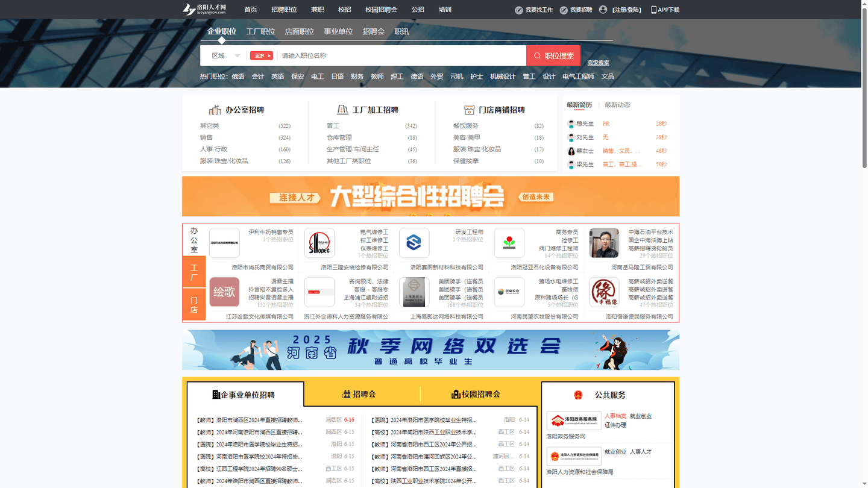Click the 我要找工作 check icon

click(x=519, y=10)
